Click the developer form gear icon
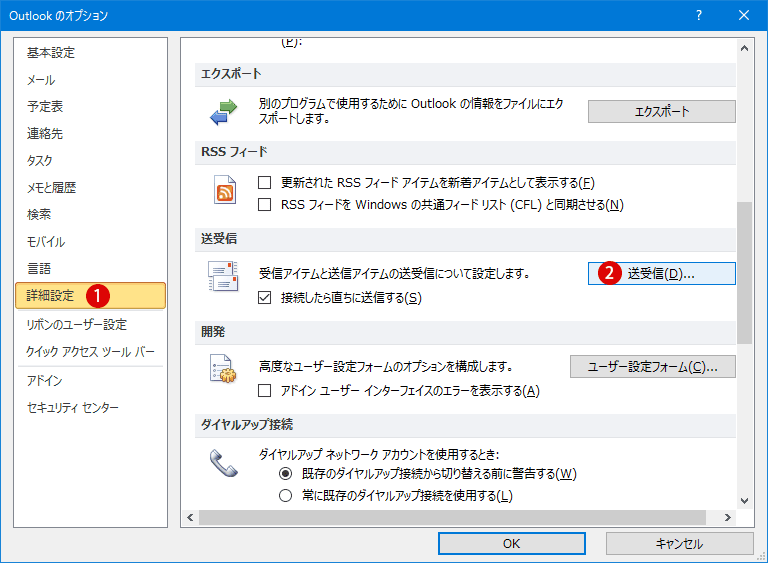768x563 pixels. coord(223,369)
